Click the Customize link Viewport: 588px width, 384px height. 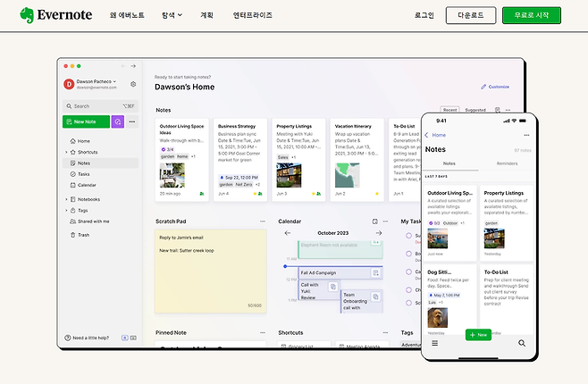point(495,87)
